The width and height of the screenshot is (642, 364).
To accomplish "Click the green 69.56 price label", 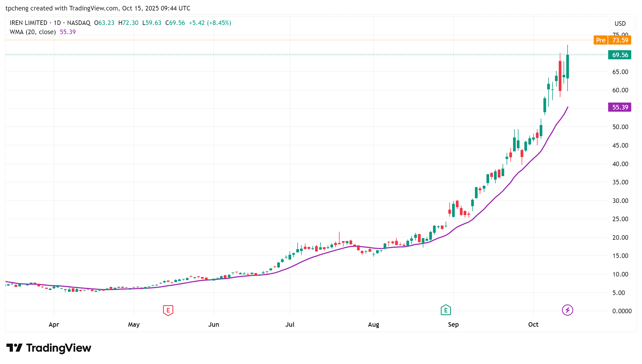I will click(620, 55).
